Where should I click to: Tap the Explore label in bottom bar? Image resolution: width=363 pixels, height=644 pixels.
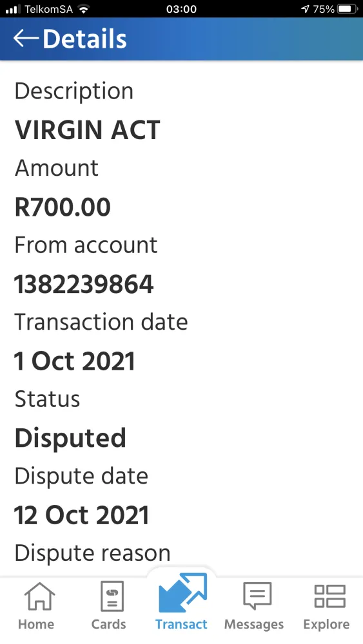pos(326,624)
